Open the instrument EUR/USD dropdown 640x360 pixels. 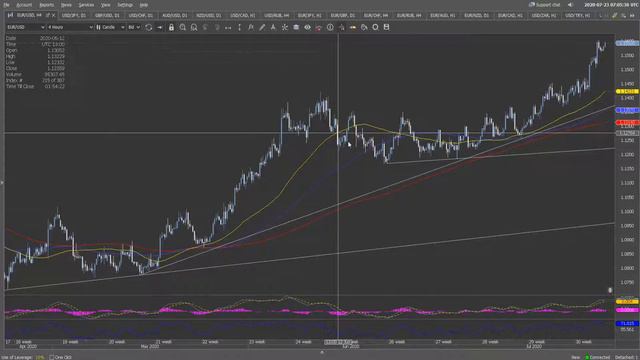pos(25,27)
